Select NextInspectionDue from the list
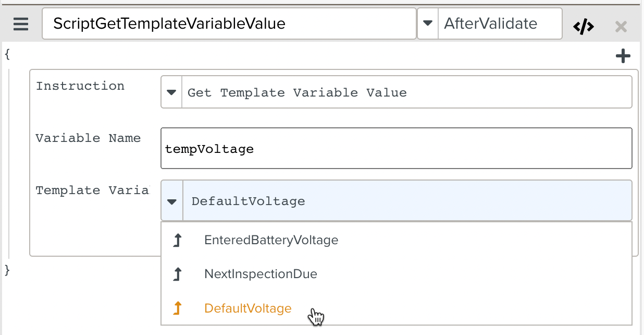 tap(261, 274)
